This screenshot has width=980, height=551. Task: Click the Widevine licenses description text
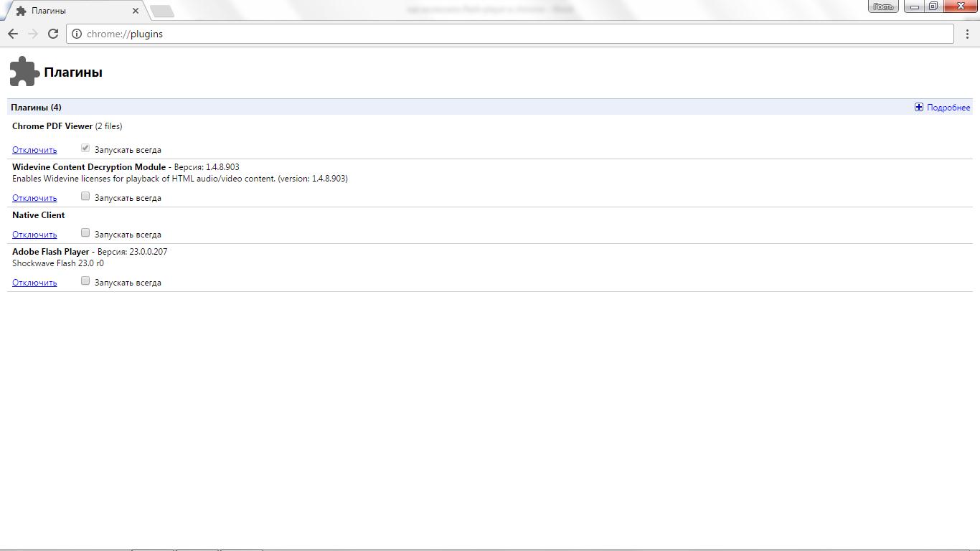pyautogui.click(x=180, y=179)
